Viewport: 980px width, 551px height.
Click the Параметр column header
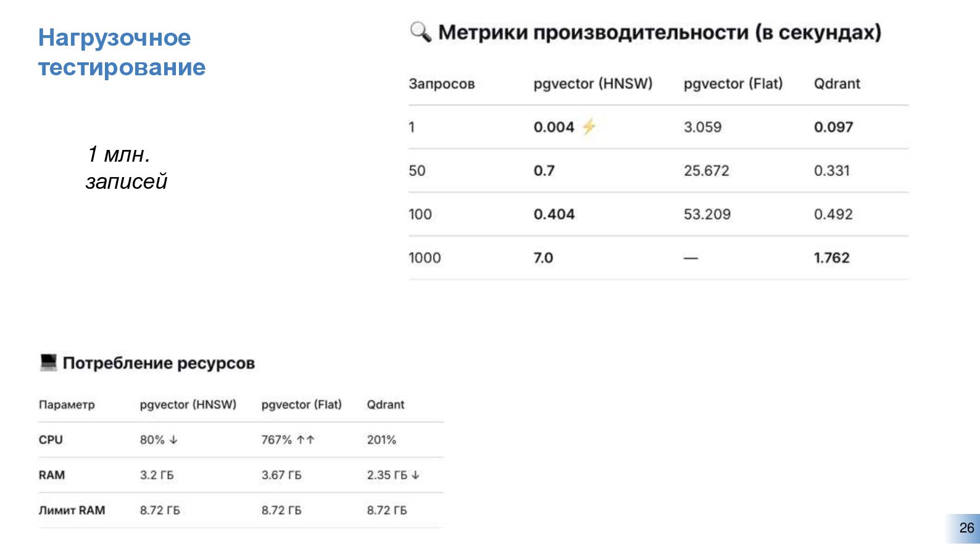[x=67, y=405]
